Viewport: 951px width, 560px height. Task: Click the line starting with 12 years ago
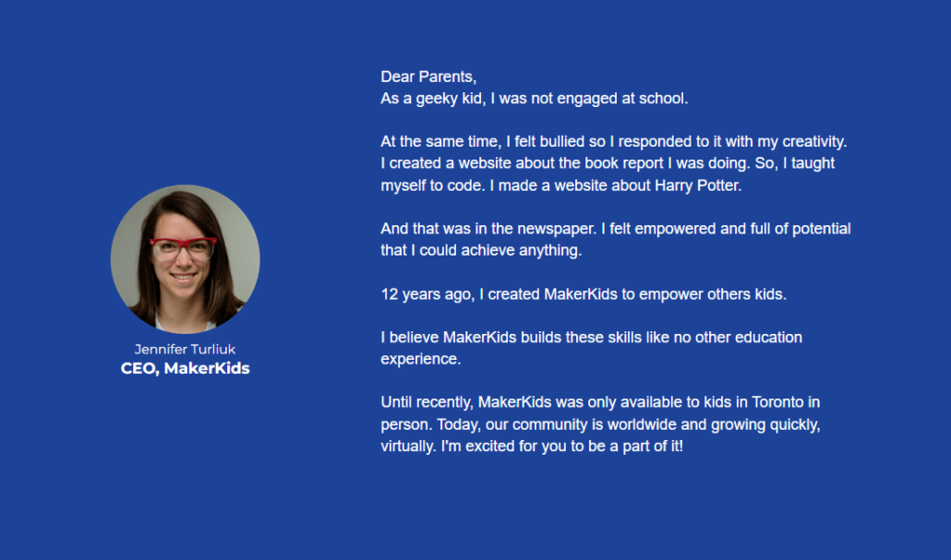tap(583, 294)
